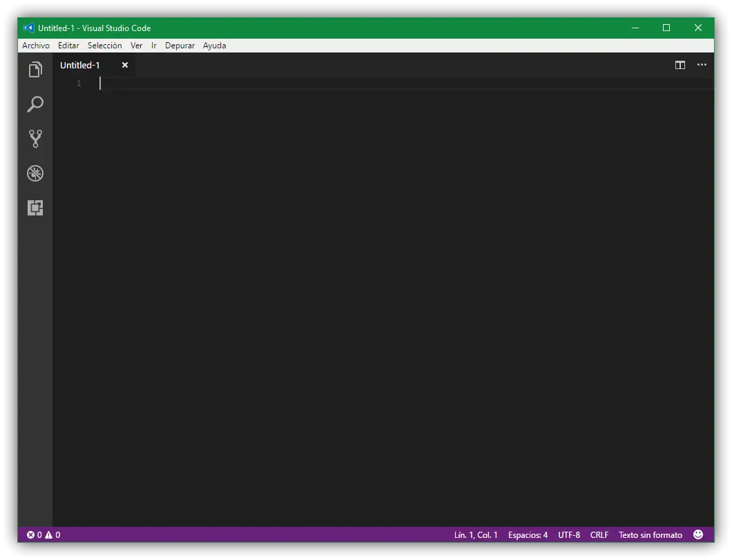Click Lín. 1, Col. 1 to go to line
The height and width of the screenshot is (560, 732).
476,534
